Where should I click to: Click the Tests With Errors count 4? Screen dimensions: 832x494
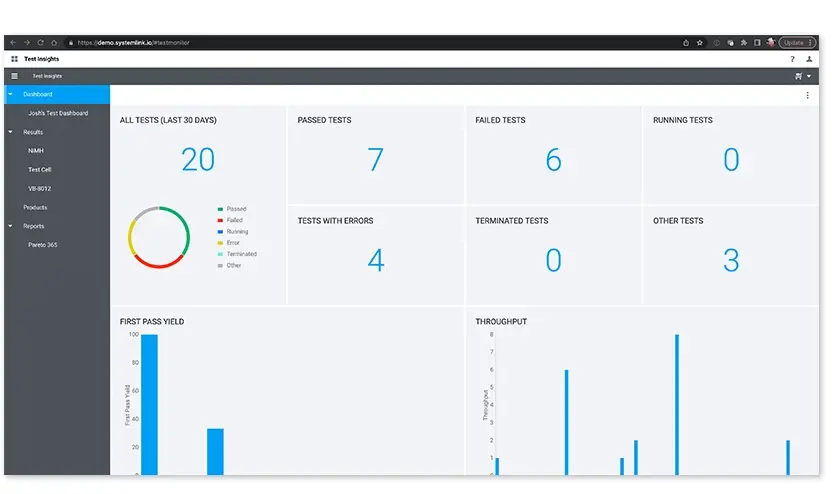coord(376,260)
